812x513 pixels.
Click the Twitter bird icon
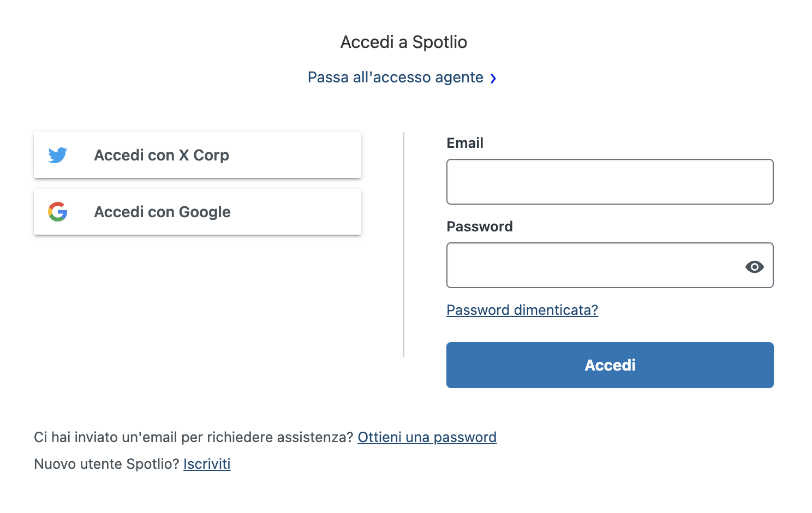pos(58,155)
